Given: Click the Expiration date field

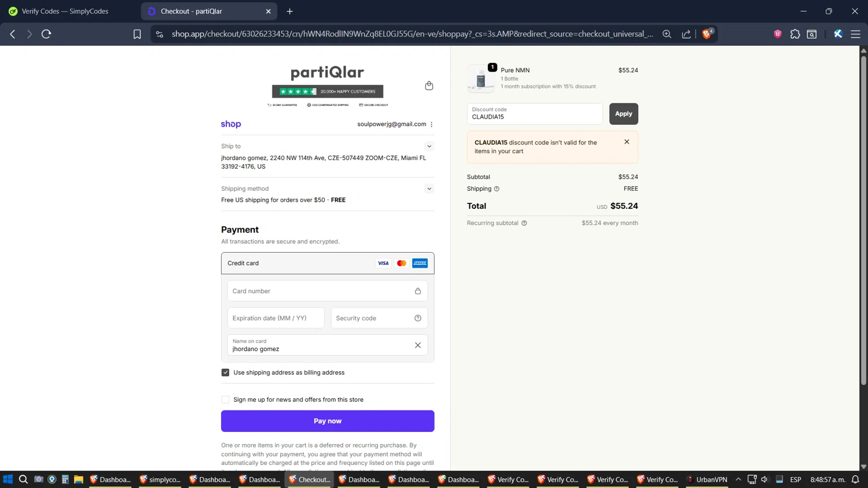Looking at the screenshot, I should point(276,318).
